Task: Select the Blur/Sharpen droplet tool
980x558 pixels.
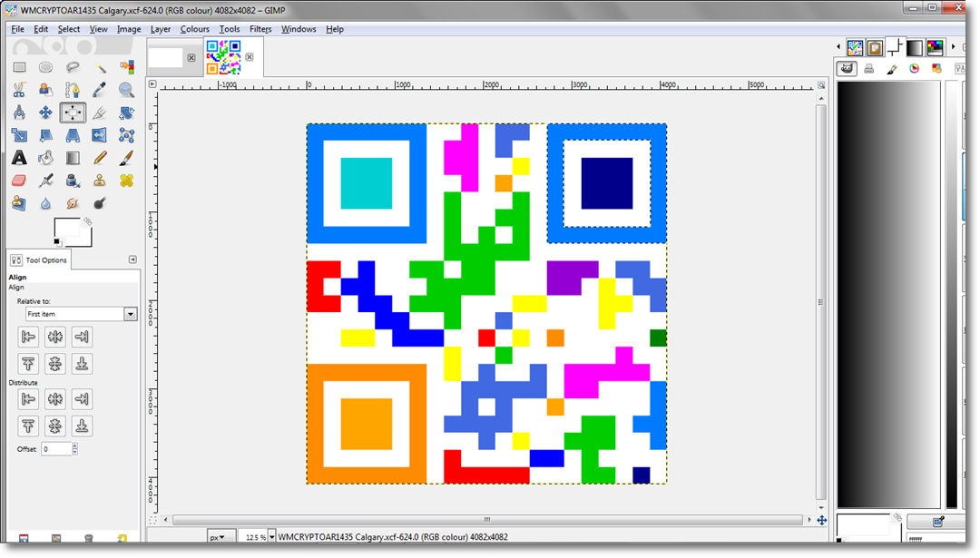Action: pos(45,203)
